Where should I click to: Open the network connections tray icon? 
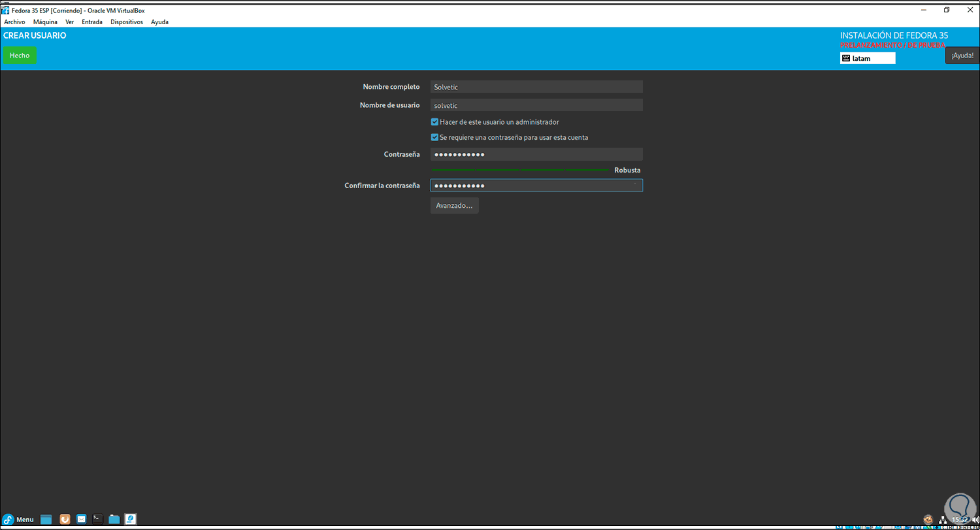pyautogui.click(x=942, y=520)
